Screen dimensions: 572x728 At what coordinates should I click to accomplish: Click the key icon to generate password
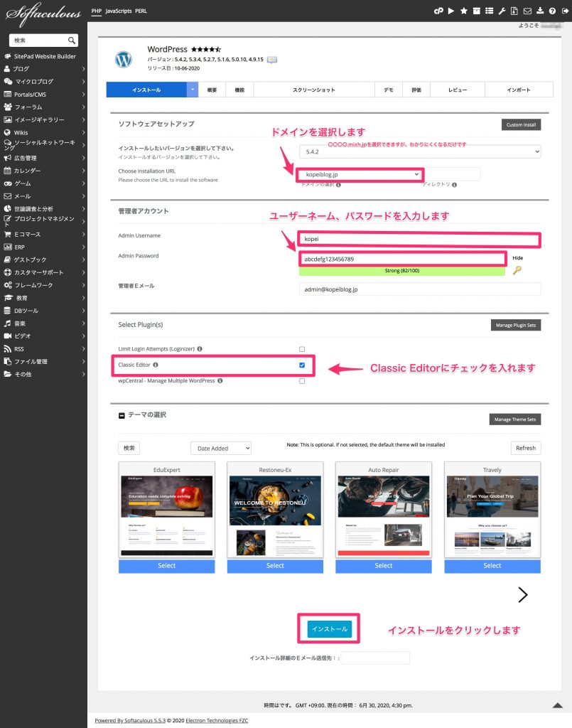tap(517, 270)
